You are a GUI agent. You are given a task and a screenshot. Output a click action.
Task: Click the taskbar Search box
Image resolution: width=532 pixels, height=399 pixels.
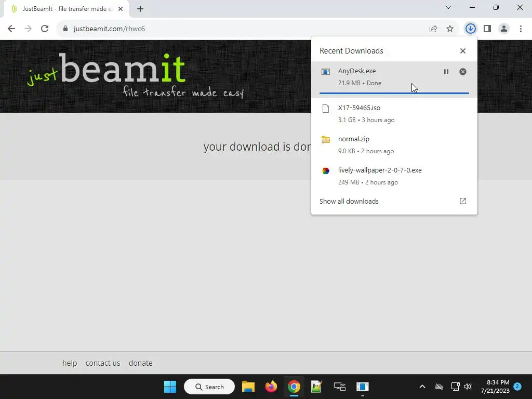(x=209, y=387)
